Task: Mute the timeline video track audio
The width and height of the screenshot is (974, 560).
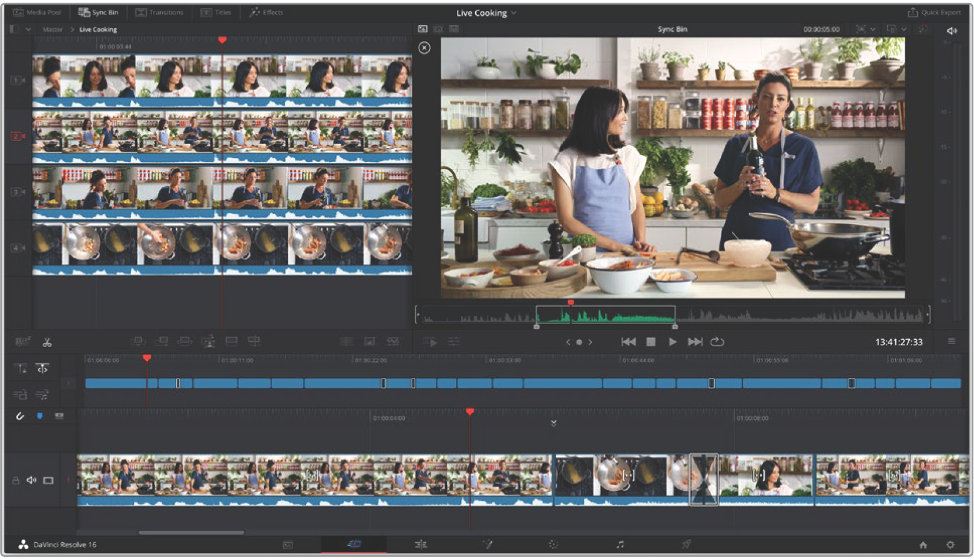Action: 32,480
